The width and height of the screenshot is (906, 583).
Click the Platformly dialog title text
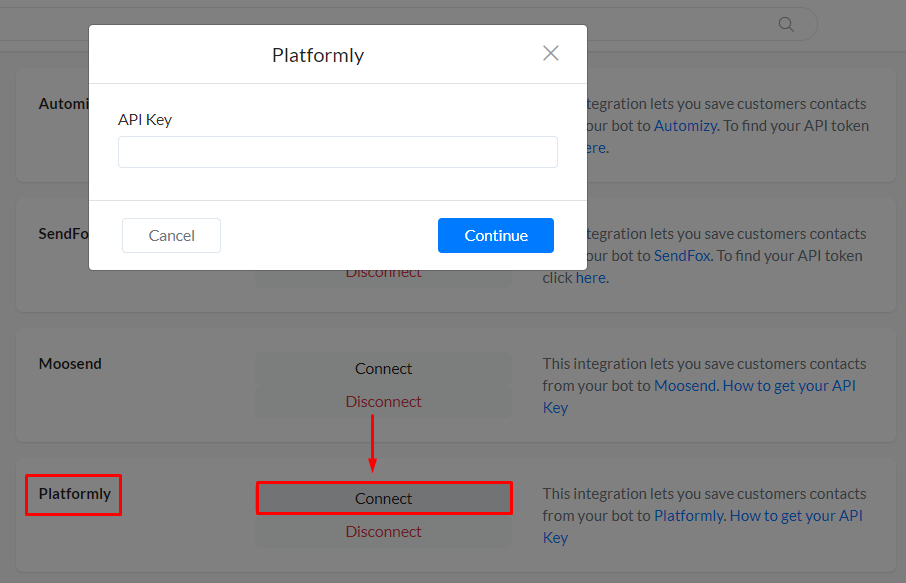(318, 55)
